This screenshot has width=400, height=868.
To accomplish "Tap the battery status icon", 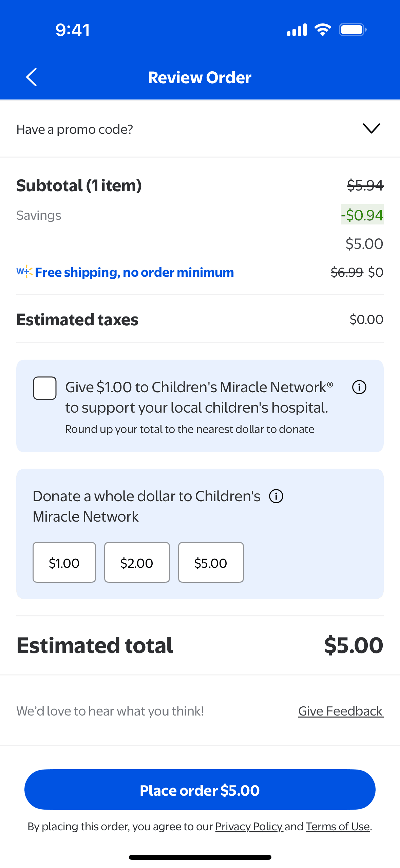I will (x=353, y=30).
